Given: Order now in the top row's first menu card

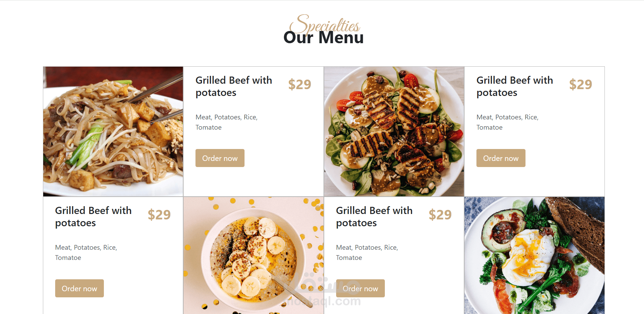Looking at the screenshot, I should pyautogui.click(x=220, y=158).
